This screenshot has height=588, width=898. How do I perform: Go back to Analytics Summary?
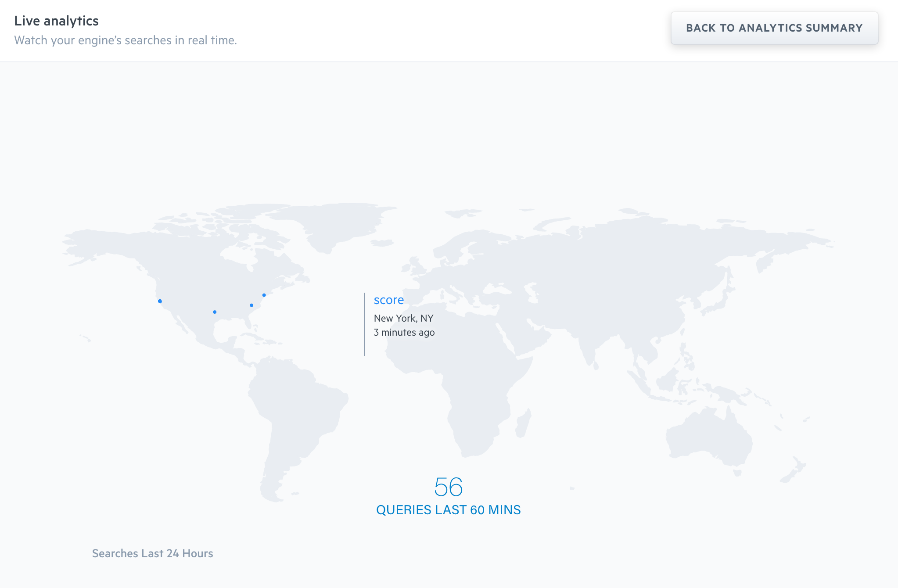coord(774,28)
